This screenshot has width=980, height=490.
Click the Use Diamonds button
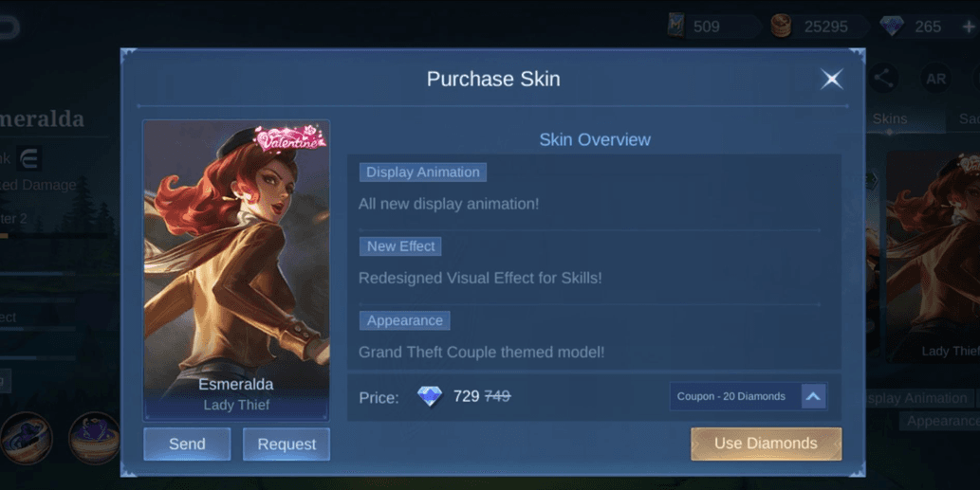point(766,444)
